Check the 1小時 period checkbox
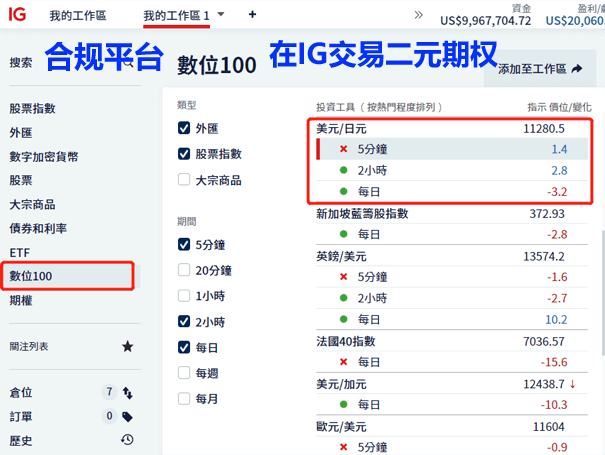Image resolution: width=605 pixels, height=455 pixels. [184, 296]
